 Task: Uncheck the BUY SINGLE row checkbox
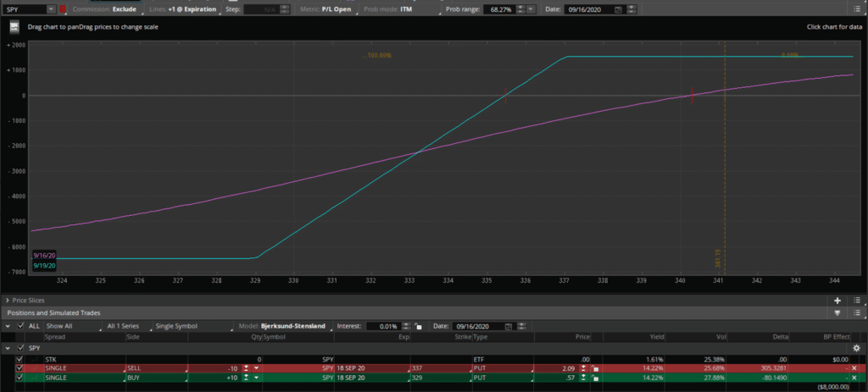pyautogui.click(x=20, y=378)
